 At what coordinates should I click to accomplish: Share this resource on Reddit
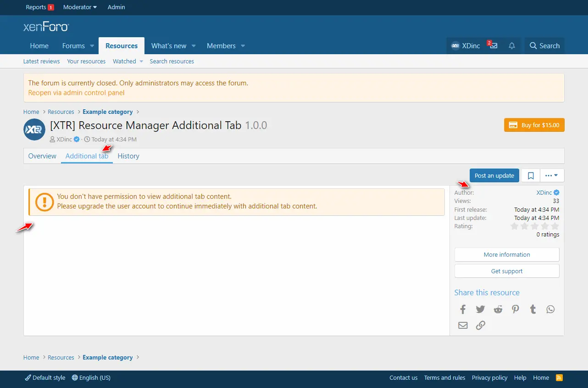coord(498,309)
